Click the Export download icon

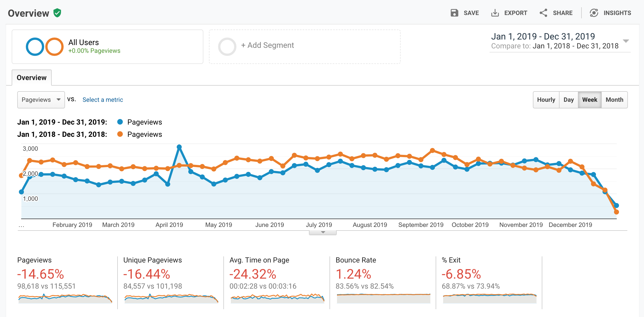tap(495, 13)
